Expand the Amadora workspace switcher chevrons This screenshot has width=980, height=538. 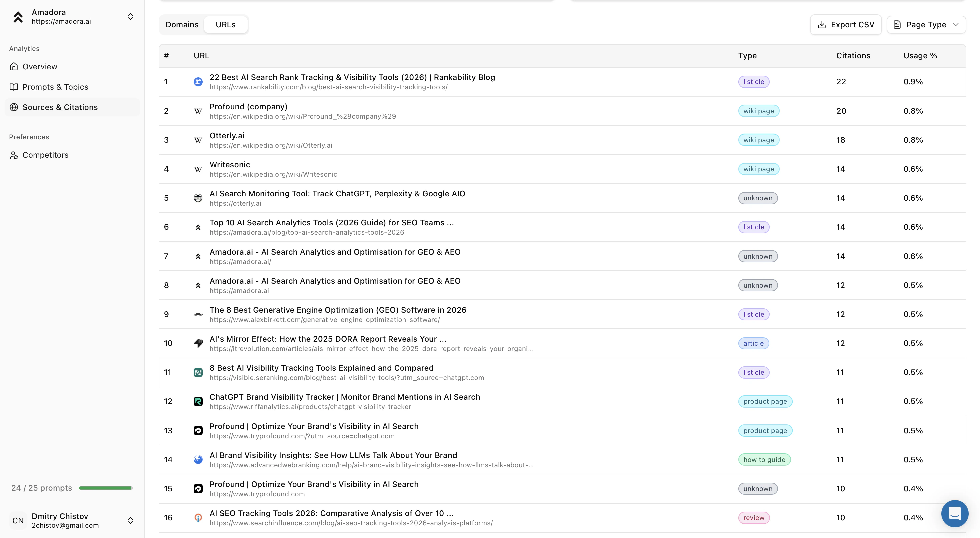click(130, 17)
